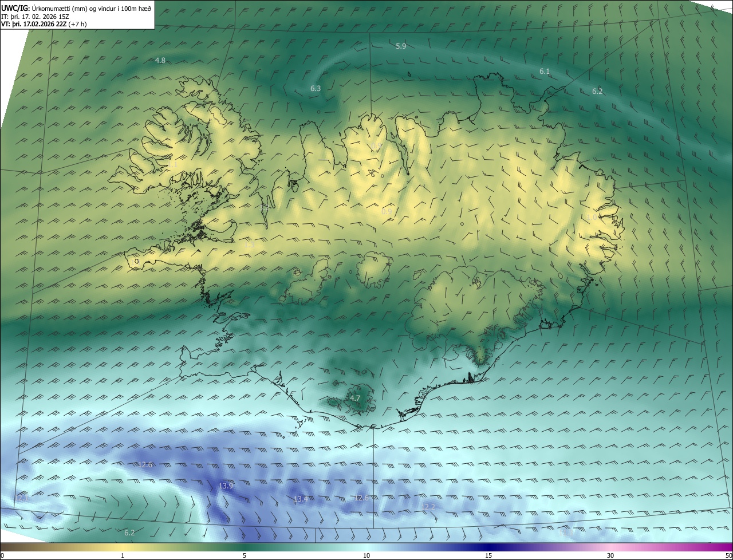Select the initial time line "IT: þri. 17. 02. 2026 15Z"
733x560 pixels.
pos(35,17)
